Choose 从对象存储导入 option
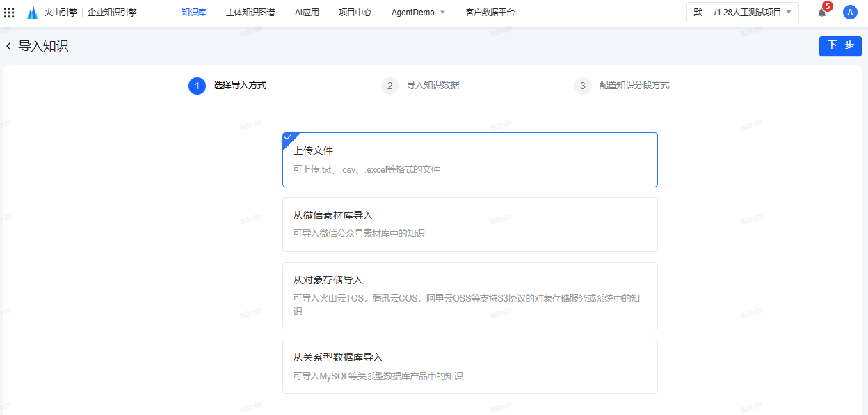 coord(470,295)
